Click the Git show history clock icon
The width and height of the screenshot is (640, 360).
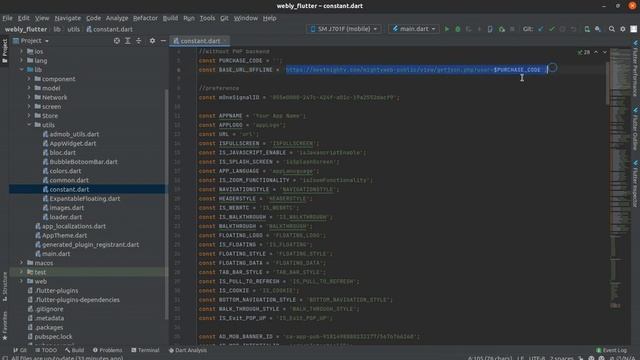coord(562,29)
